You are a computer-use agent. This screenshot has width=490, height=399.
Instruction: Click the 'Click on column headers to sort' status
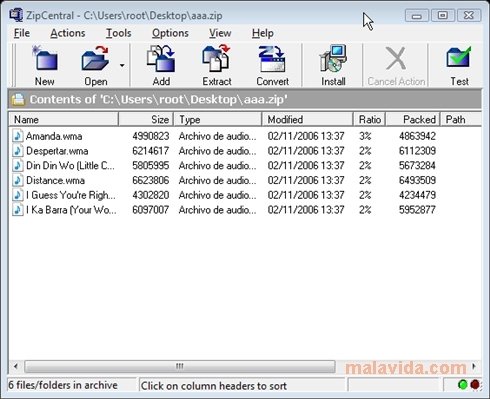pyautogui.click(x=214, y=386)
